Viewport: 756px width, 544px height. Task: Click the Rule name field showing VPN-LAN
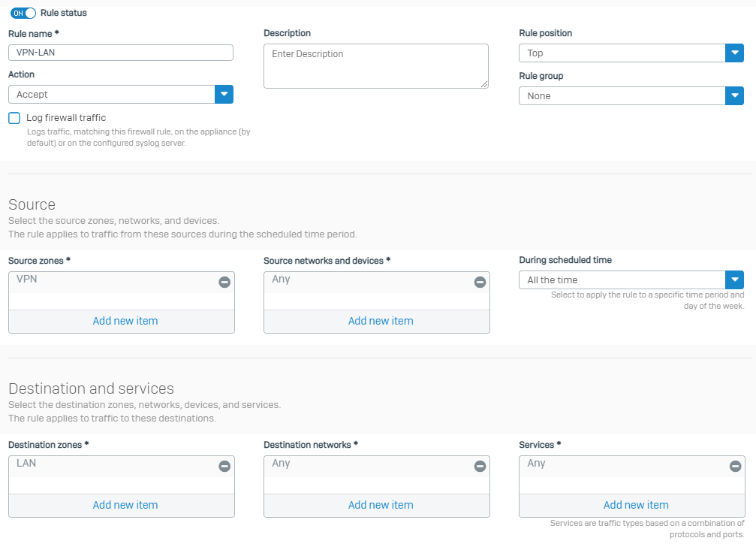pos(120,53)
